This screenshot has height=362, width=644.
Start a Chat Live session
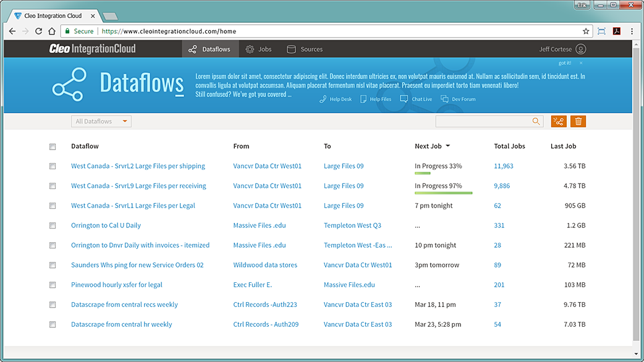(416, 99)
